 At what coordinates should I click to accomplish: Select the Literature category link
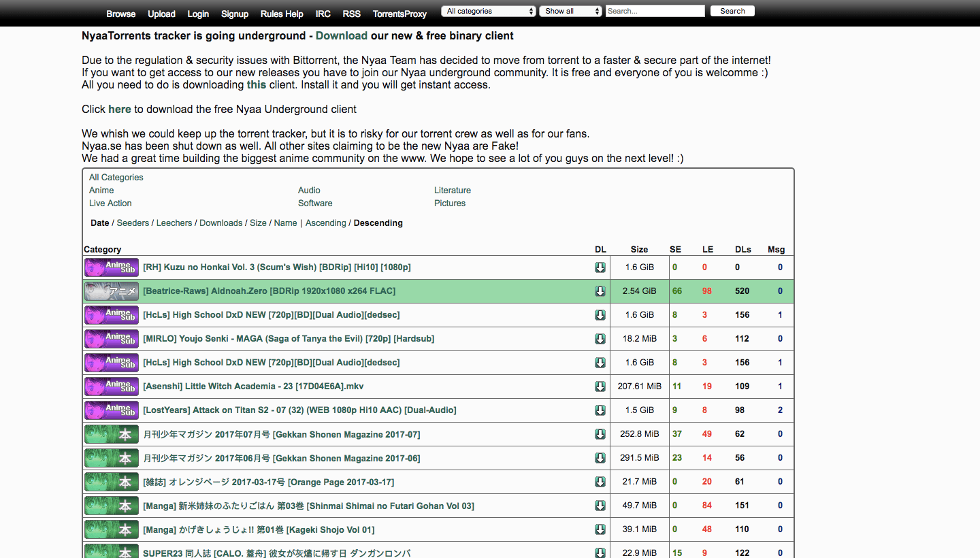click(453, 190)
